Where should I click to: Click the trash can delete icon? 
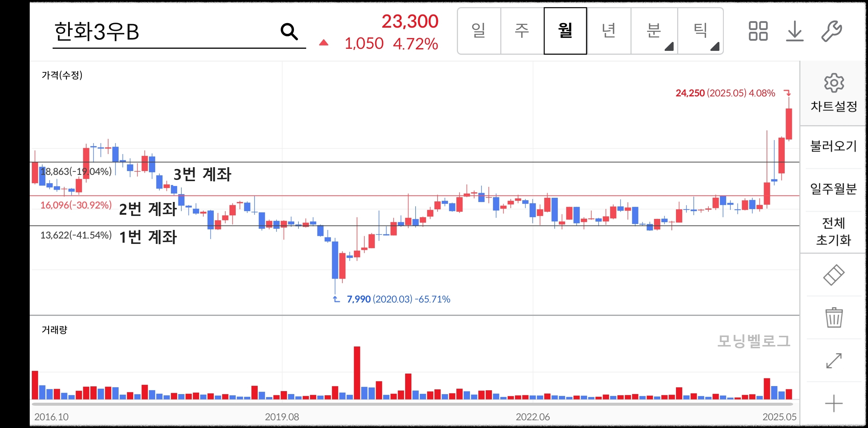tap(833, 317)
